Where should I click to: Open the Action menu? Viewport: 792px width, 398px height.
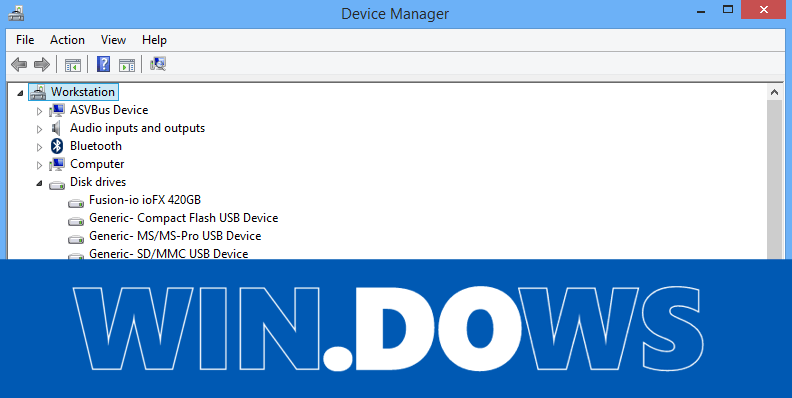pyautogui.click(x=67, y=40)
